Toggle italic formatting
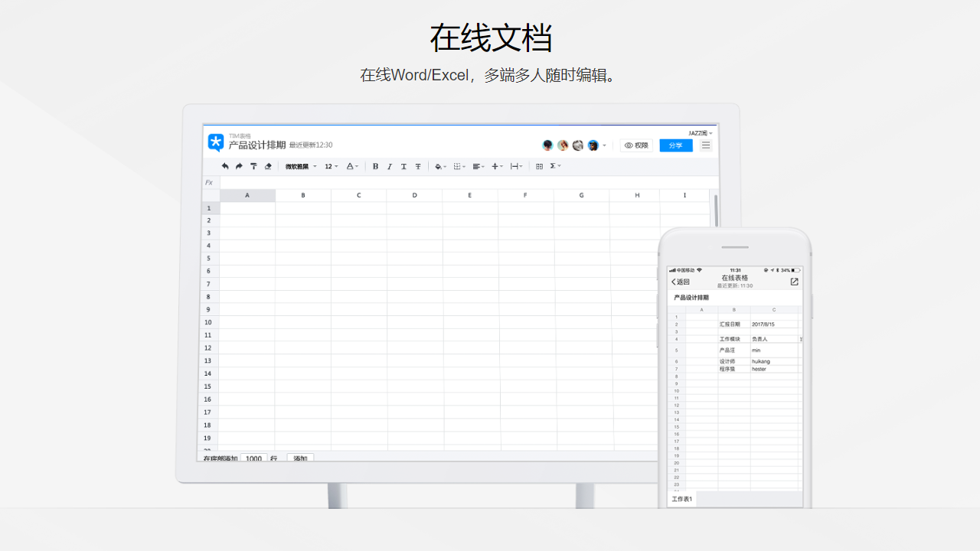This screenshot has width=980, height=551. pyautogui.click(x=389, y=166)
